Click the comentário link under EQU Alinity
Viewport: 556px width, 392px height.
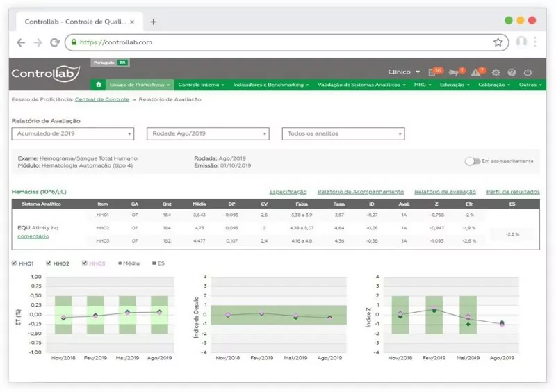point(33,236)
